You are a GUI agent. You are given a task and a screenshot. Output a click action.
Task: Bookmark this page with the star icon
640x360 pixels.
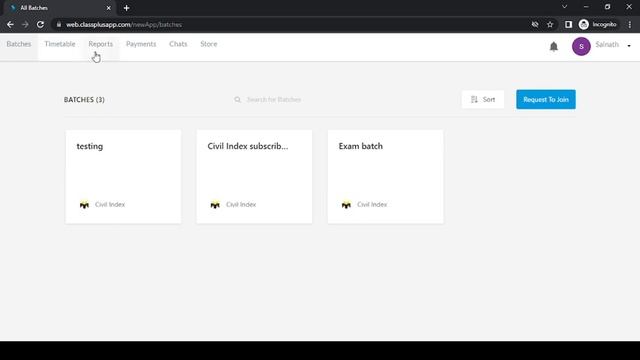click(550, 24)
